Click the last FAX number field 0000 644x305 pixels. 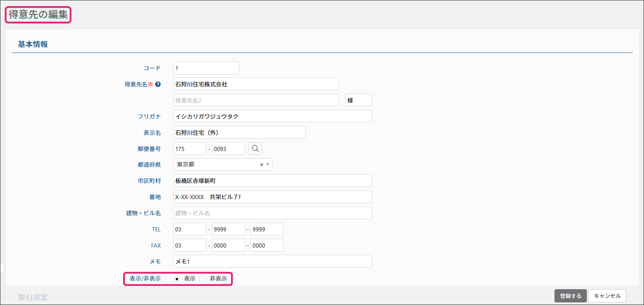coord(267,246)
